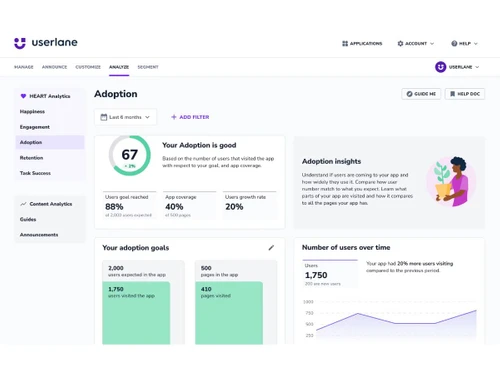Click the Users goal reached 88% card

(129, 205)
